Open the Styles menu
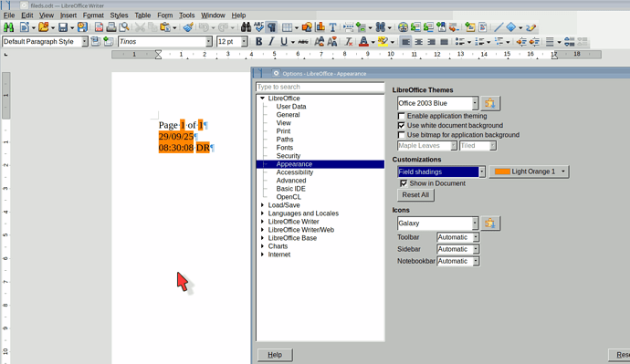The height and width of the screenshot is (364, 630). [x=119, y=16]
